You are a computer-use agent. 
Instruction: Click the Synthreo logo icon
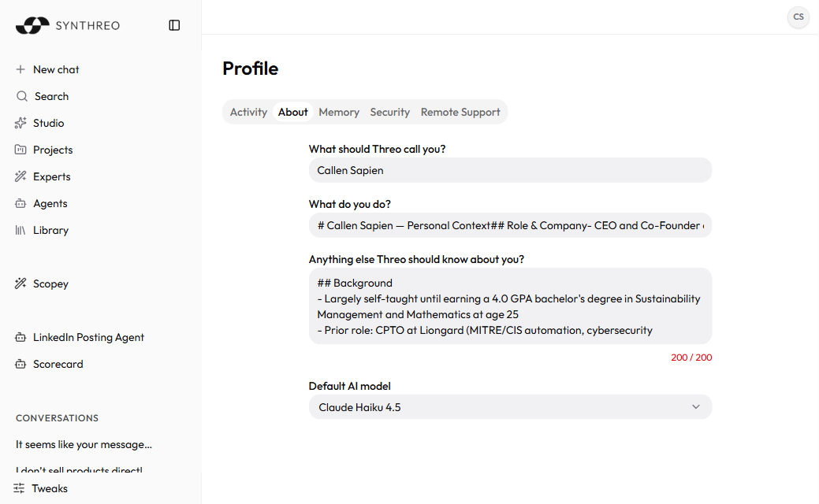tap(32, 25)
